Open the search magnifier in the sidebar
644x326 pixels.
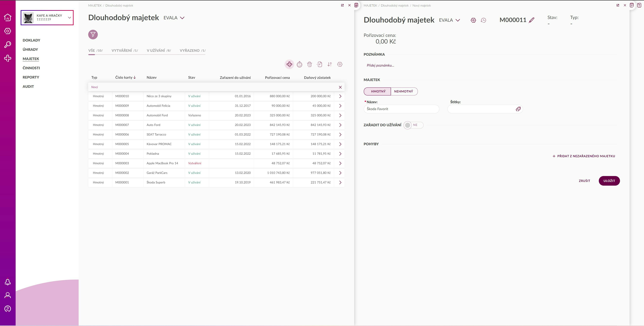8,45
